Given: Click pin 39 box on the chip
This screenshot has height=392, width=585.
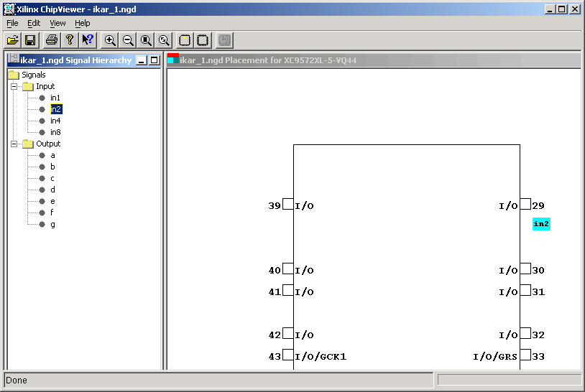Looking at the screenshot, I should (x=288, y=204).
